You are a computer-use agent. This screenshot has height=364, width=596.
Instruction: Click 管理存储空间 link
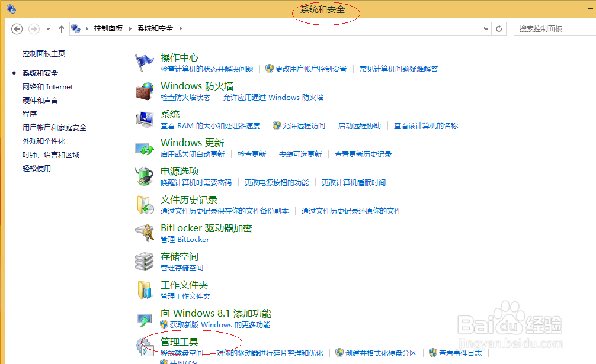tap(182, 268)
